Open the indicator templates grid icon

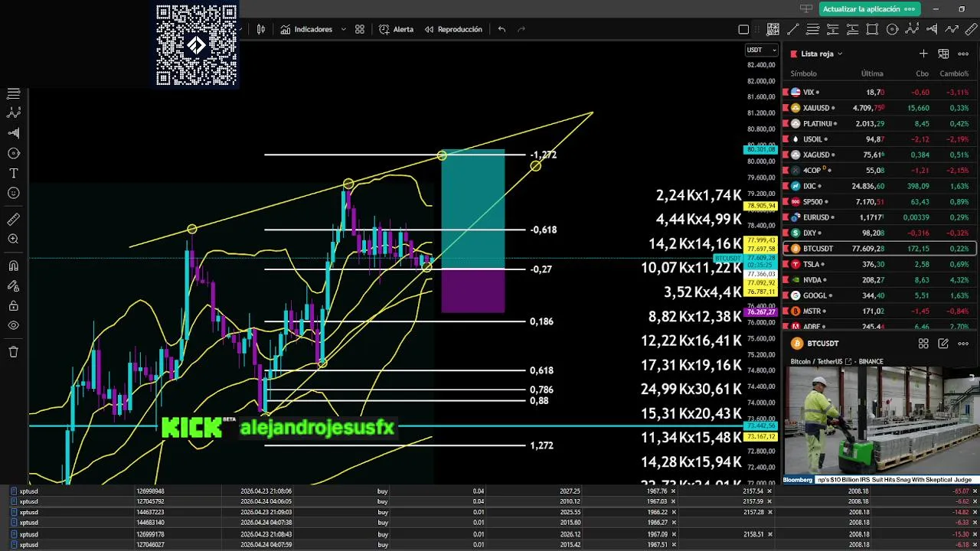pyautogui.click(x=360, y=29)
